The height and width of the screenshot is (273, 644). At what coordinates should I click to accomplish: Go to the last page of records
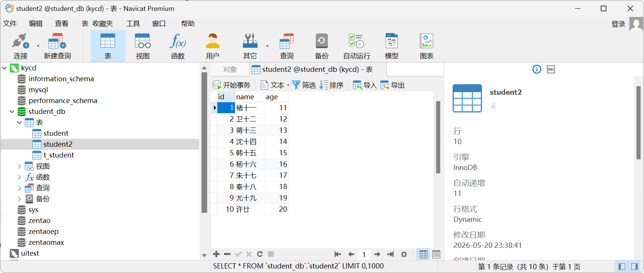click(391, 255)
